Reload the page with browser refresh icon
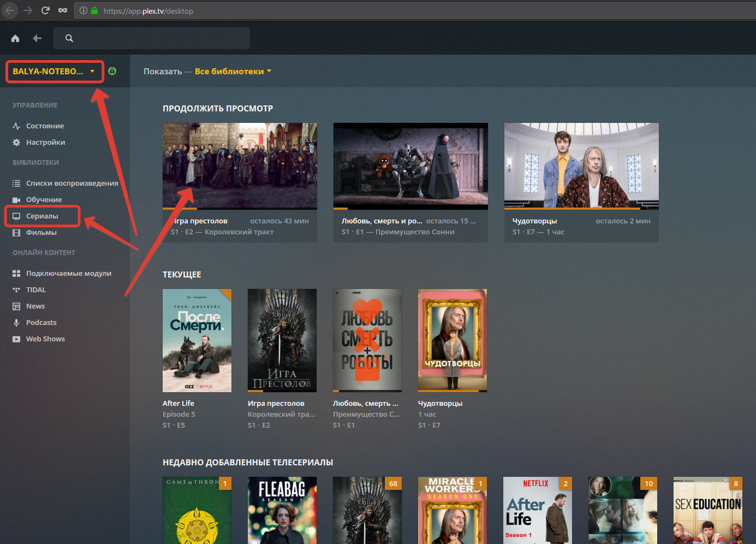This screenshot has width=756, height=544. pyautogui.click(x=45, y=10)
